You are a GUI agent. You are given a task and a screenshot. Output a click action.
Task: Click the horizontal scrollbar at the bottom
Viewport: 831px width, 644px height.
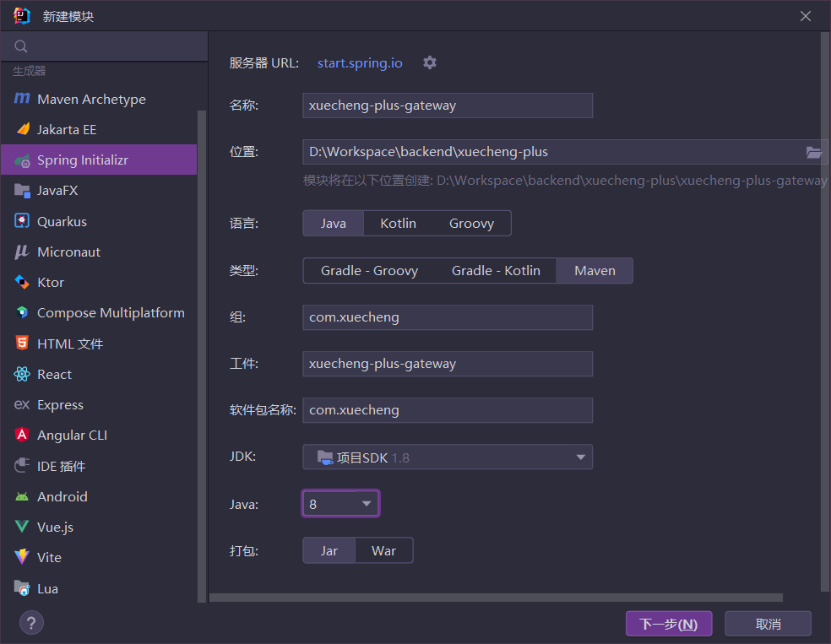click(x=496, y=598)
